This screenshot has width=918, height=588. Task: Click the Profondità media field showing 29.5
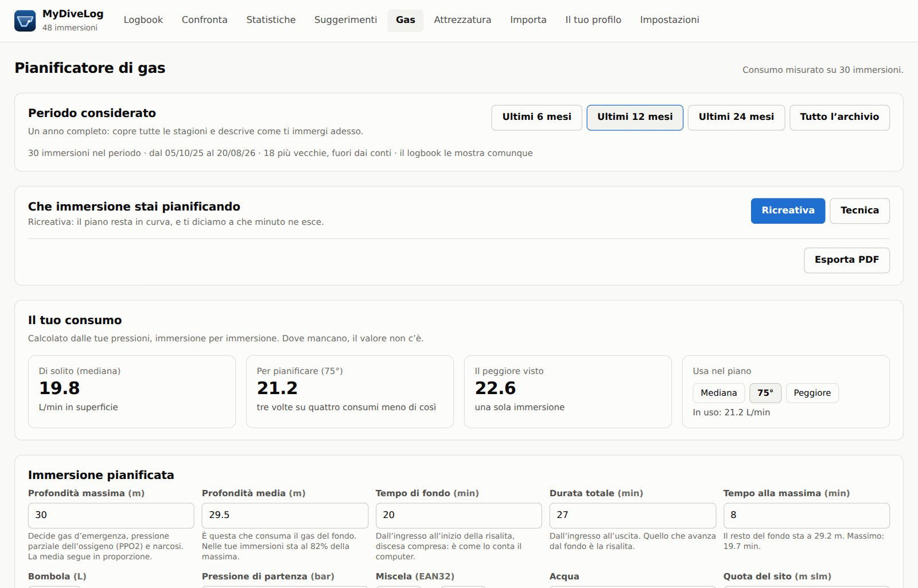(x=285, y=515)
